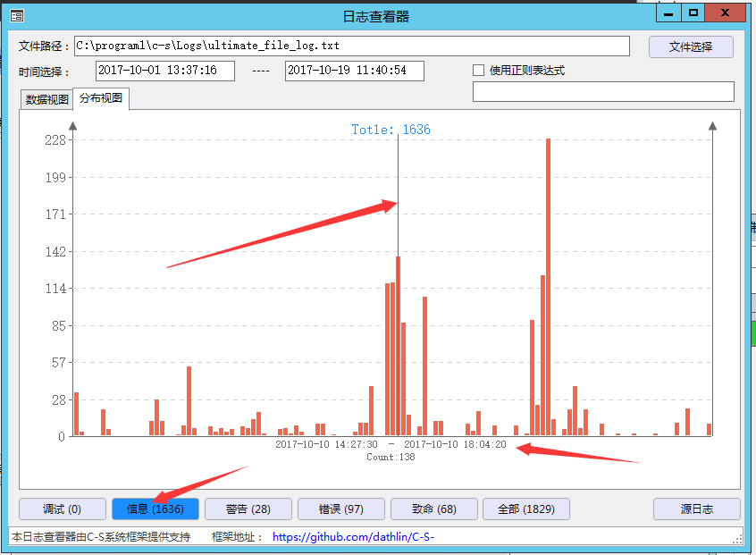The height and width of the screenshot is (555, 756).
Task: Show 警告 (28) log entries
Action: 248,509
